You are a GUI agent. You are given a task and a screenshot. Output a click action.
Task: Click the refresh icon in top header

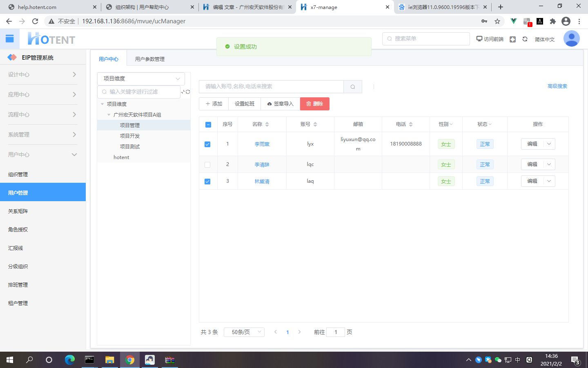[x=525, y=39]
